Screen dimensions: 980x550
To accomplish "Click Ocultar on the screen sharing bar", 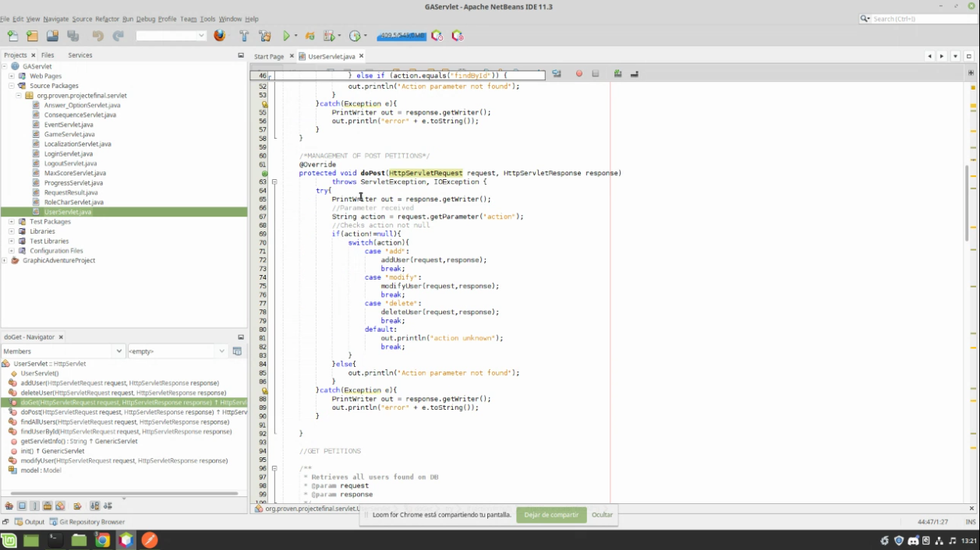I will click(601, 515).
